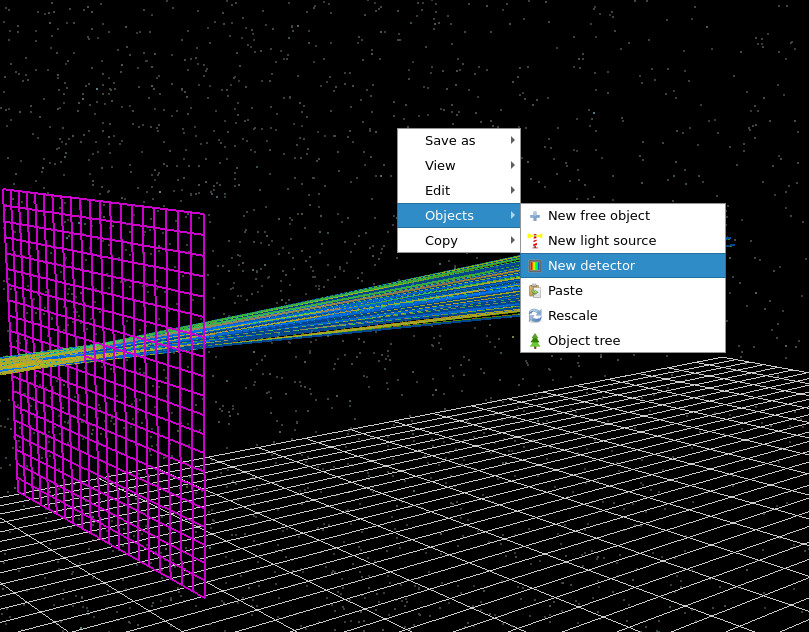Expand the View submenu arrow
The image size is (809, 632).
tap(513, 165)
